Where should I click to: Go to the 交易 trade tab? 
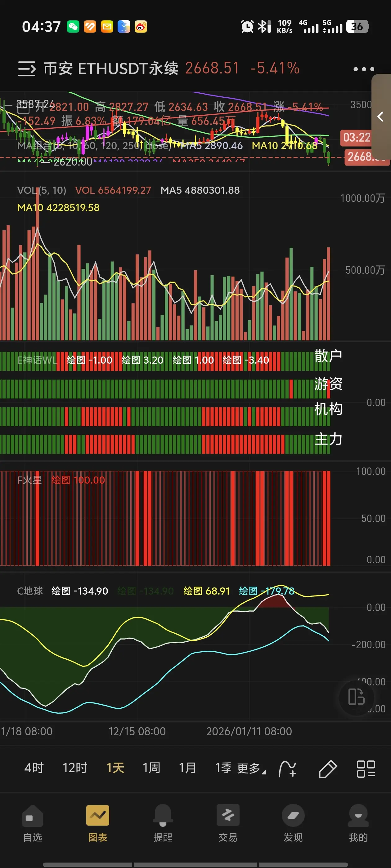tap(228, 823)
